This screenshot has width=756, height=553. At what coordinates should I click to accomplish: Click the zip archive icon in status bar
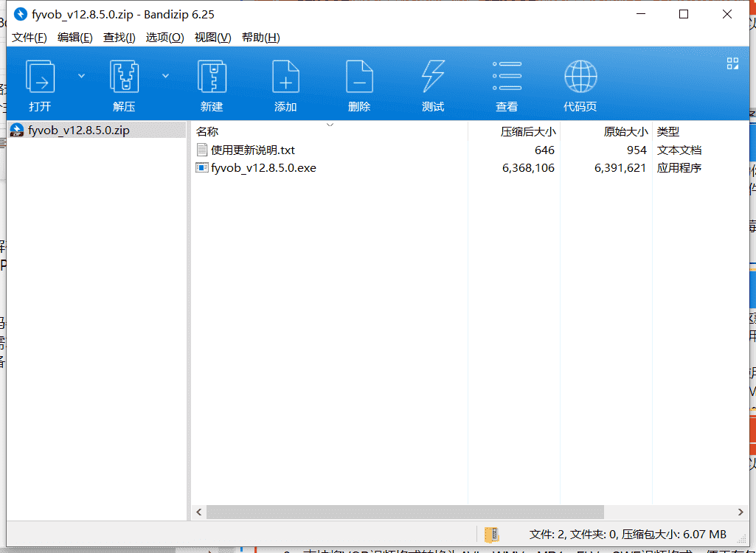[x=491, y=535]
